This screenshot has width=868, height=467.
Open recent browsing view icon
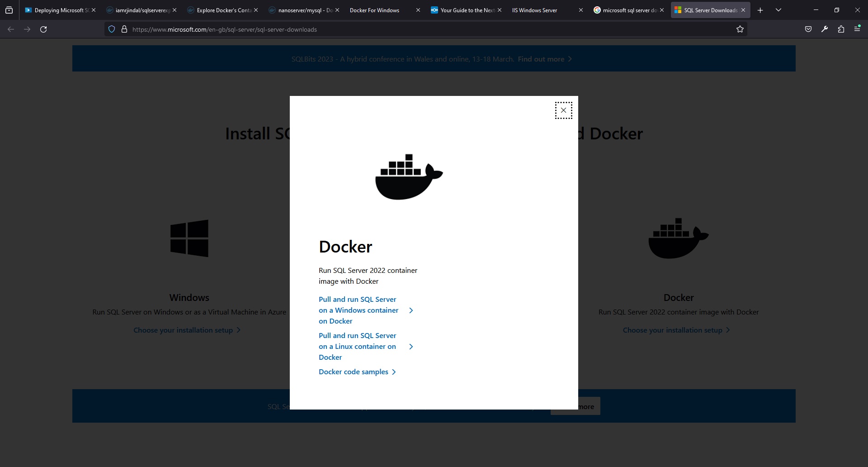point(9,10)
